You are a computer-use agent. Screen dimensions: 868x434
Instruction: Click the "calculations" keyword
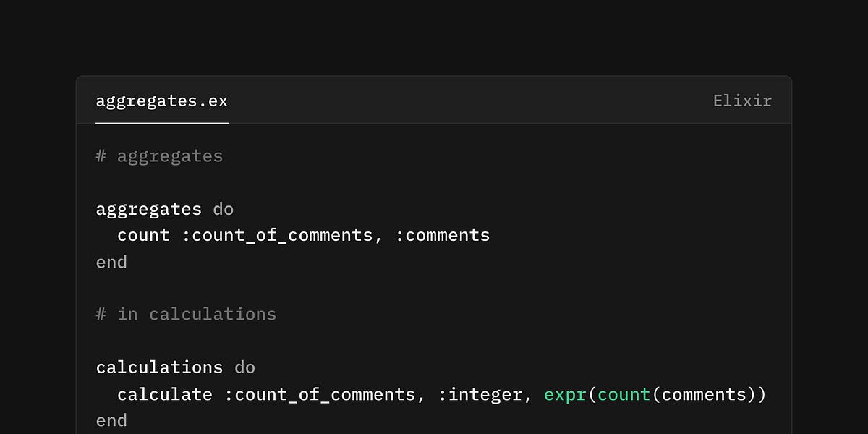click(x=159, y=367)
